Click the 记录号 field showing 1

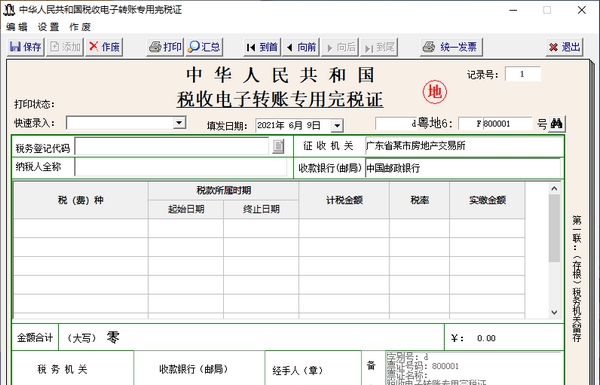(523, 74)
